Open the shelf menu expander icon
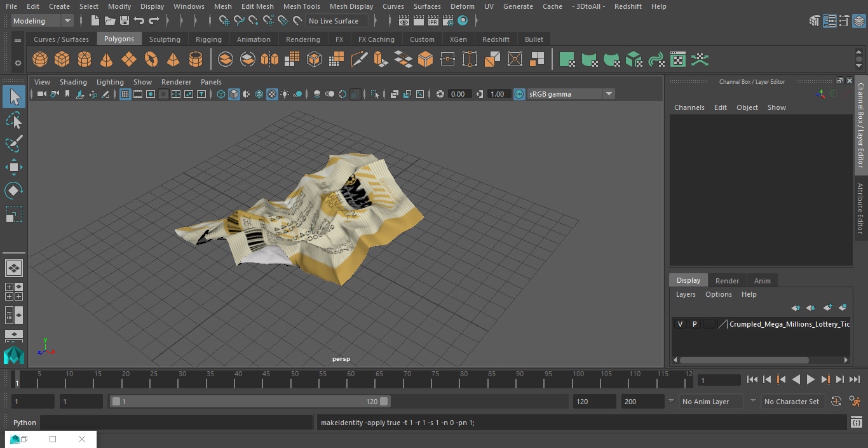 (18, 40)
